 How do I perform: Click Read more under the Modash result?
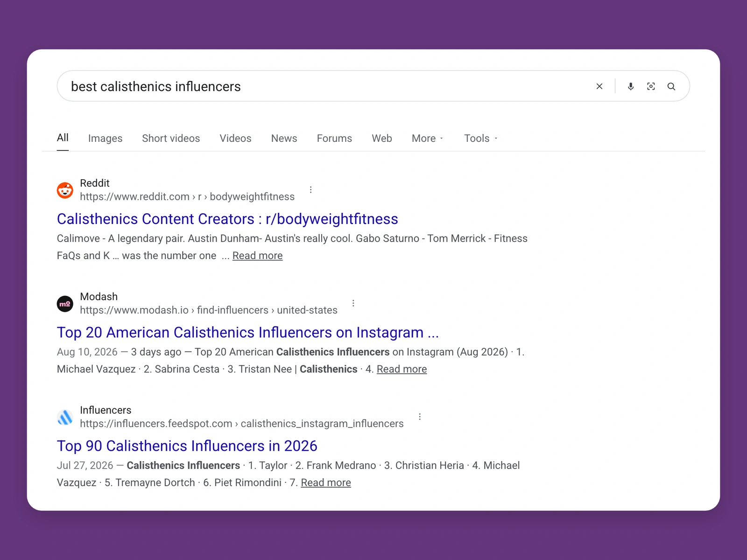pos(402,369)
